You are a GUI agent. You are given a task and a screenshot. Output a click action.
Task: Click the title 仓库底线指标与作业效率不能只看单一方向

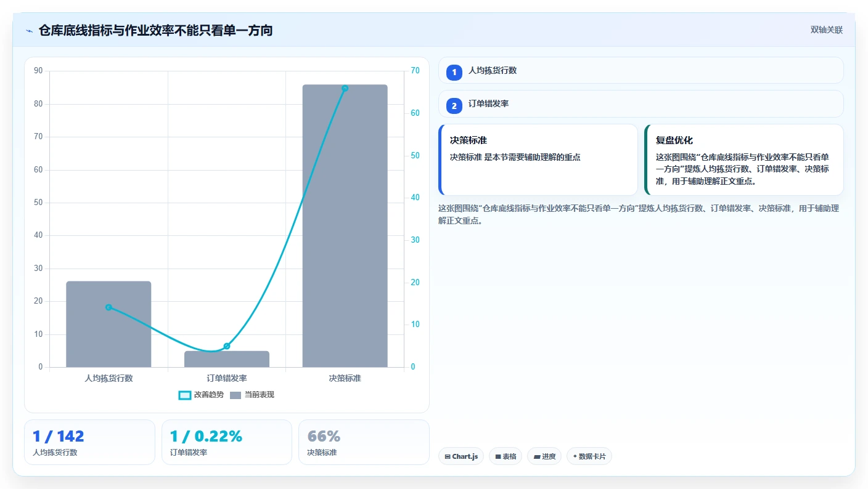point(155,30)
